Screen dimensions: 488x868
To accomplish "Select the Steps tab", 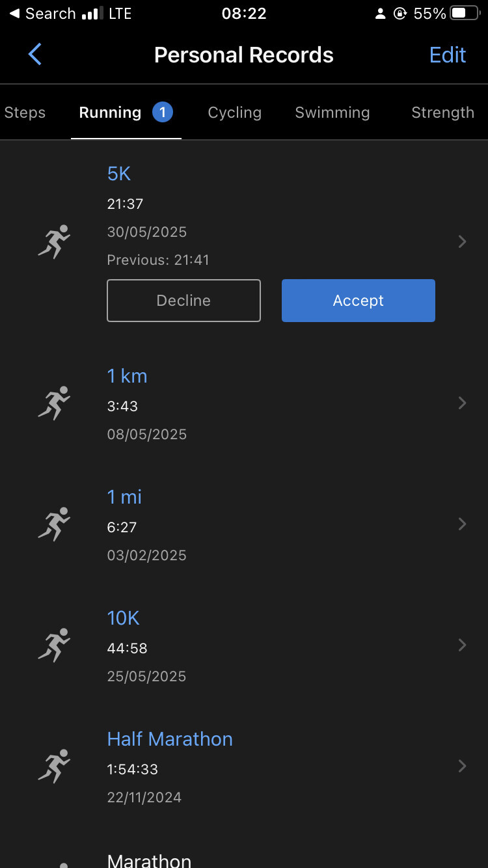I will (25, 113).
